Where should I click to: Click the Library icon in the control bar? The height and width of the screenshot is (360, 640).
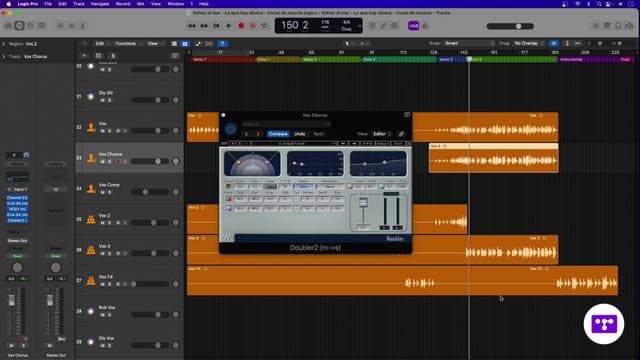coord(8,26)
